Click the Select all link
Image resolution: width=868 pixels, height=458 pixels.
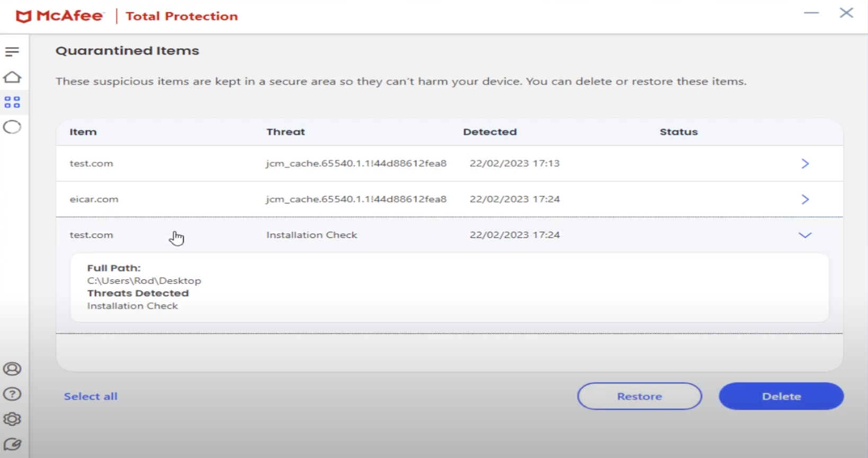click(x=91, y=397)
